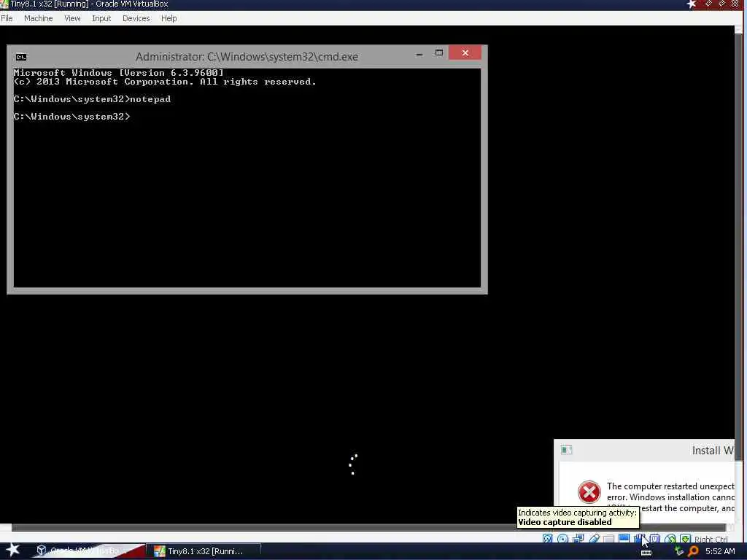
Task: Select the Tiny8.1 x32 taskbar button
Action: 205,551
